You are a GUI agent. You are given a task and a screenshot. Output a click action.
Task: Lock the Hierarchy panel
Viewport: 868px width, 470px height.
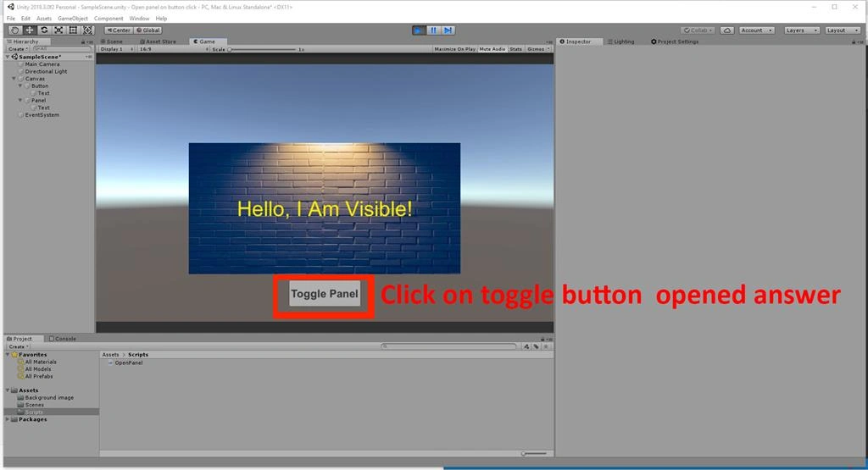pyautogui.click(x=83, y=42)
